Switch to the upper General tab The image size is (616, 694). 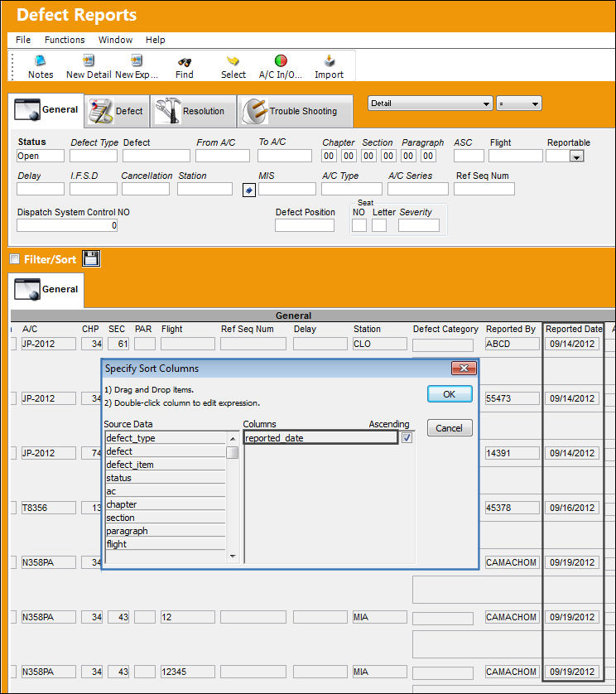coord(46,110)
